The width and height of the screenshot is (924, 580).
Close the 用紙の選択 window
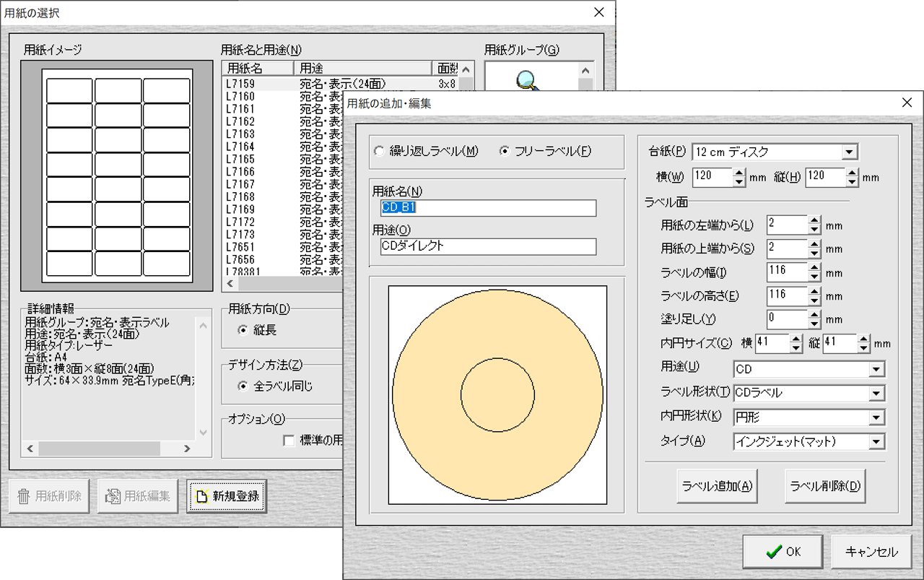[598, 12]
